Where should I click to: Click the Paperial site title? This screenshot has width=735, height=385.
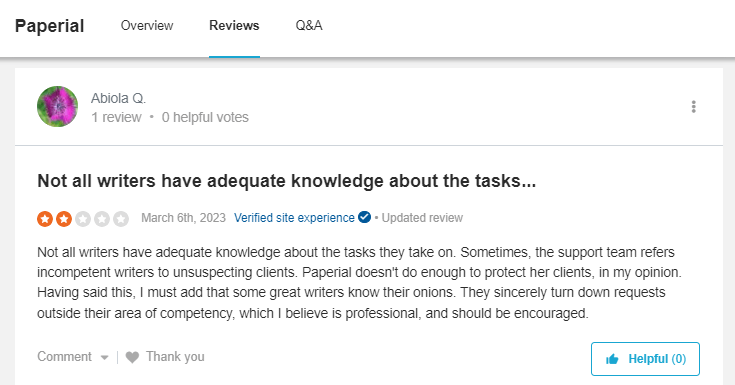[x=49, y=26]
